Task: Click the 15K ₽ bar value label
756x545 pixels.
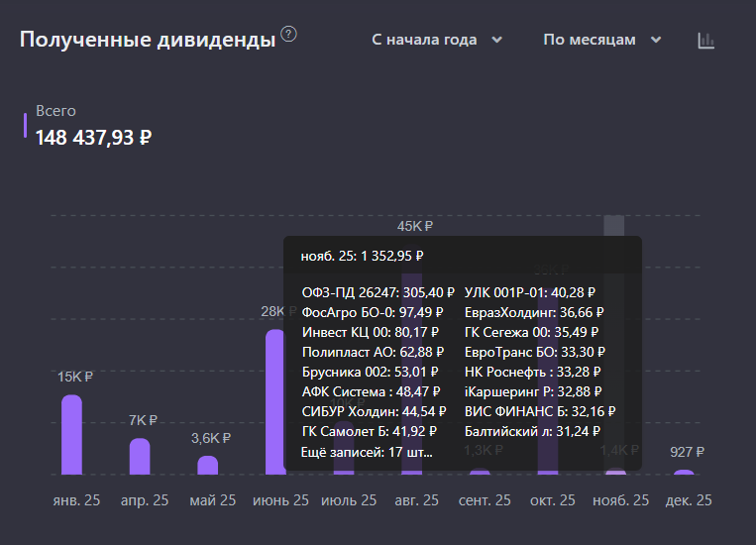Action: point(74,377)
